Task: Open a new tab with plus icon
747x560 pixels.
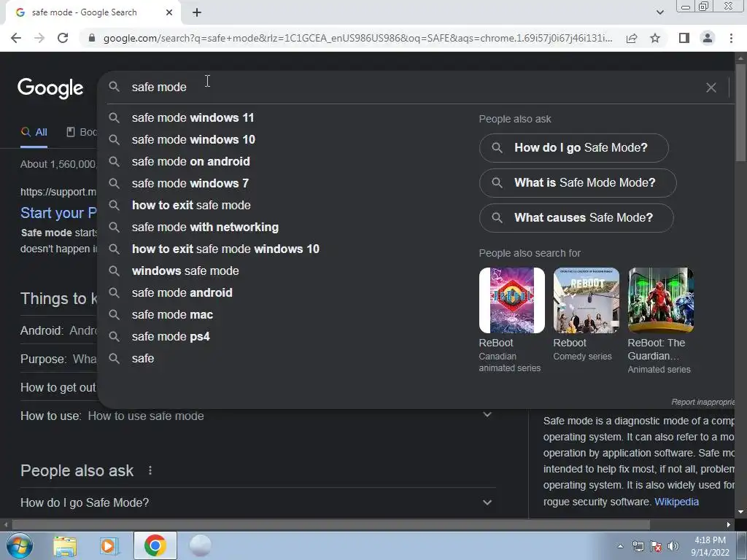Action: (197, 12)
